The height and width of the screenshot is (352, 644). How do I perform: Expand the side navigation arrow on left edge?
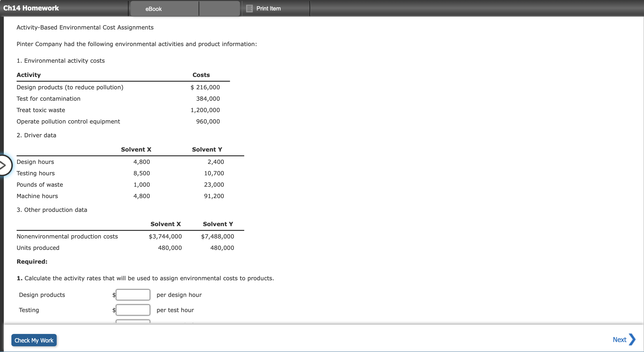(4, 165)
